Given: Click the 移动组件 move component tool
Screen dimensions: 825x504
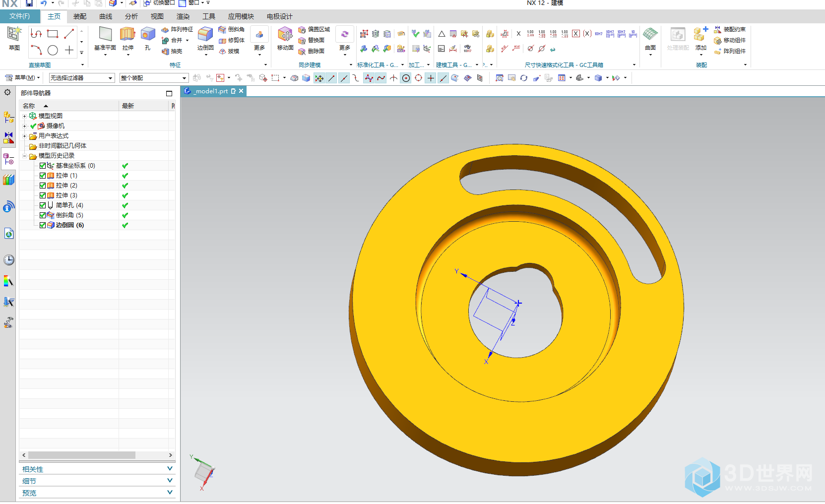Looking at the screenshot, I should 730,40.
